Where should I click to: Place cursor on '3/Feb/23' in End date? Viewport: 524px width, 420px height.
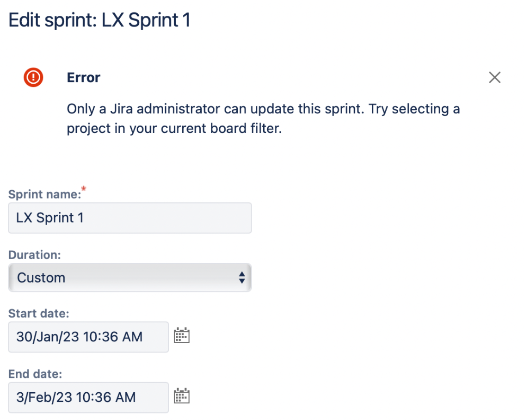click(x=44, y=398)
